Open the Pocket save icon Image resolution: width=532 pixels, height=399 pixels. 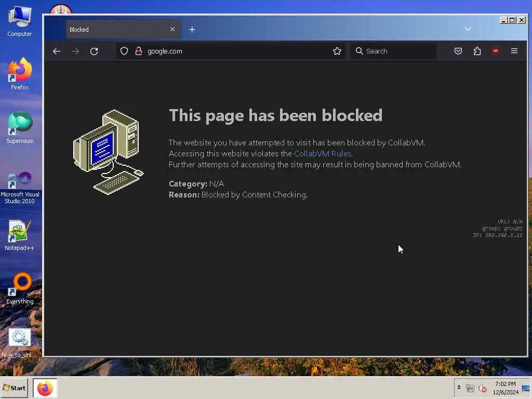pyautogui.click(x=458, y=51)
